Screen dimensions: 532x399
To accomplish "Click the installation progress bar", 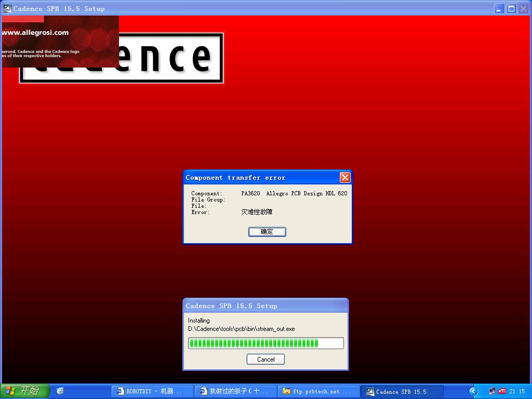I will click(265, 343).
